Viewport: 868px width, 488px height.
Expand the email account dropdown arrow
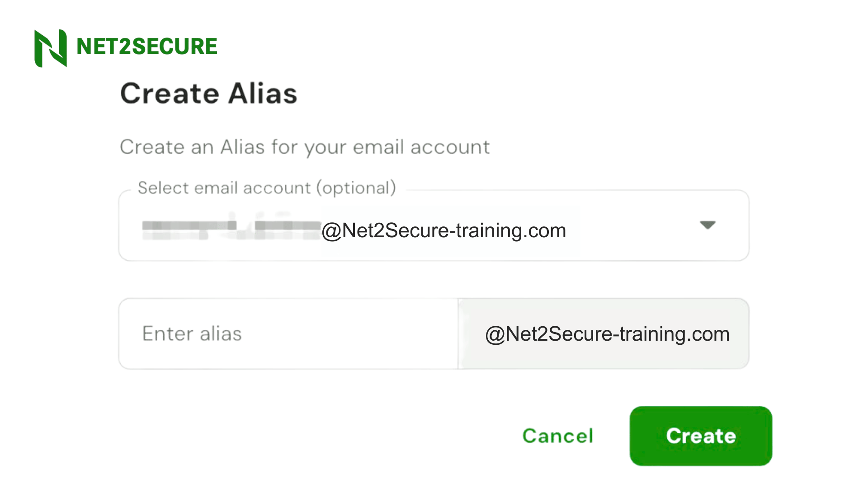coord(708,225)
